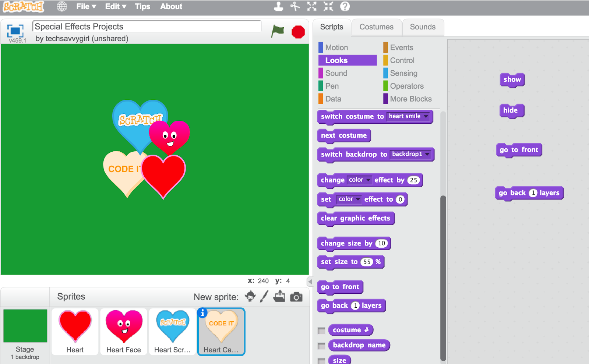Open the File menu
589x364 pixels.
[86, 6]
